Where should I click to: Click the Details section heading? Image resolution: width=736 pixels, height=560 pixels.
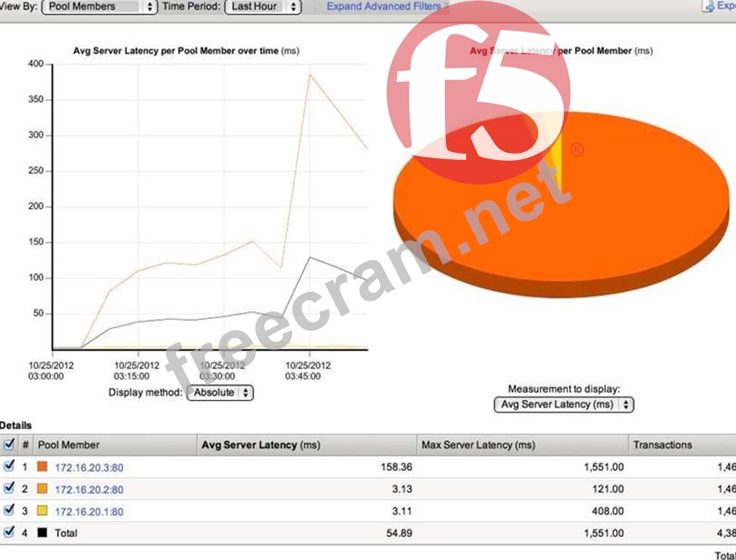(16, 425)
